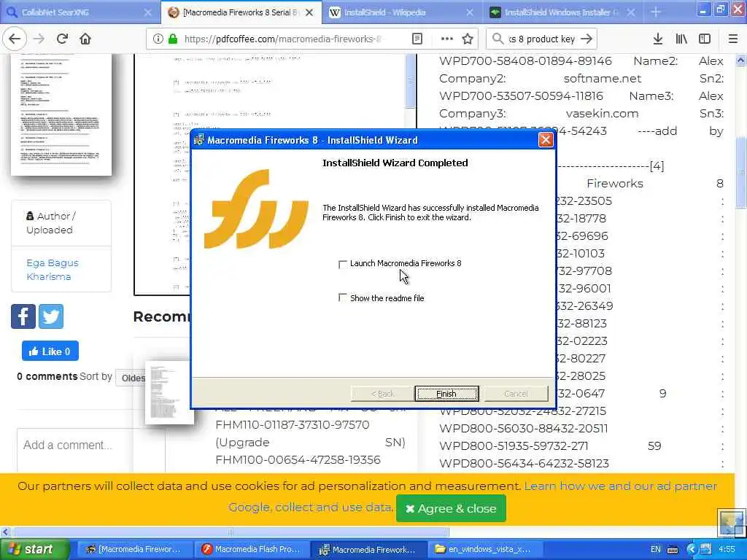Open the downloads panel
The width and height of the screenshot is (747, 560).
pyautogui.click(x=657, y=39)
